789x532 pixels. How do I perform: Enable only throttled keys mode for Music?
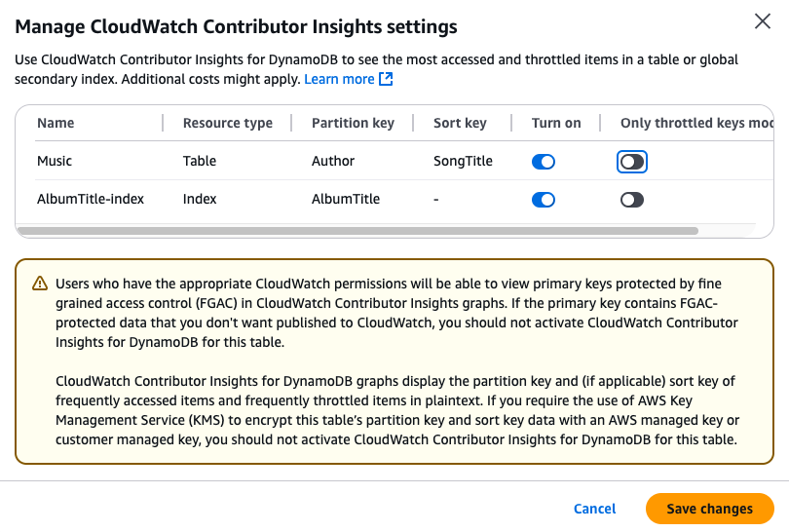632,161
